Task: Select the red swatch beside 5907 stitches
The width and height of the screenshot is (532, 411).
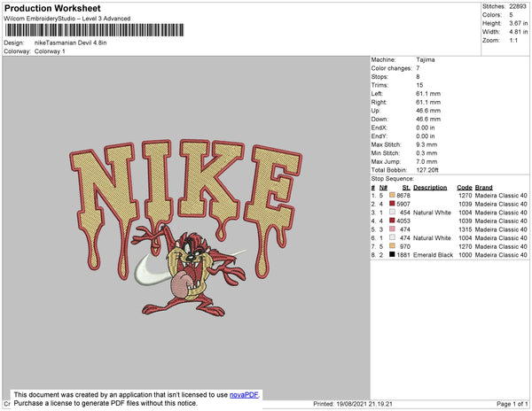Action: pyautogui.click(x=392, y=204)
